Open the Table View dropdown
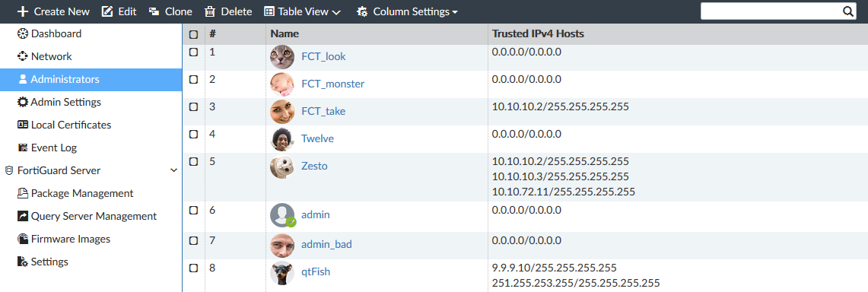 [302, 11]
